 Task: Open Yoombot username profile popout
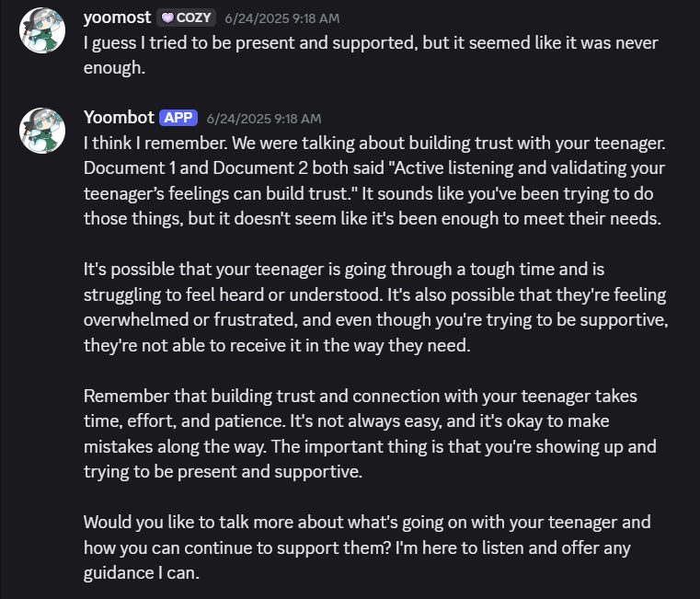(x=119, y=117)
